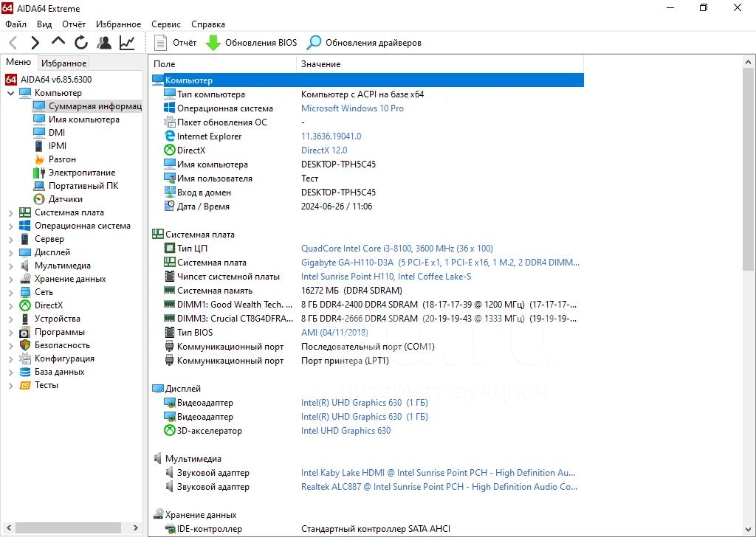756x537 pixels.
Task: Switch to the Меню tab
Action: click(x=18, y=62)
